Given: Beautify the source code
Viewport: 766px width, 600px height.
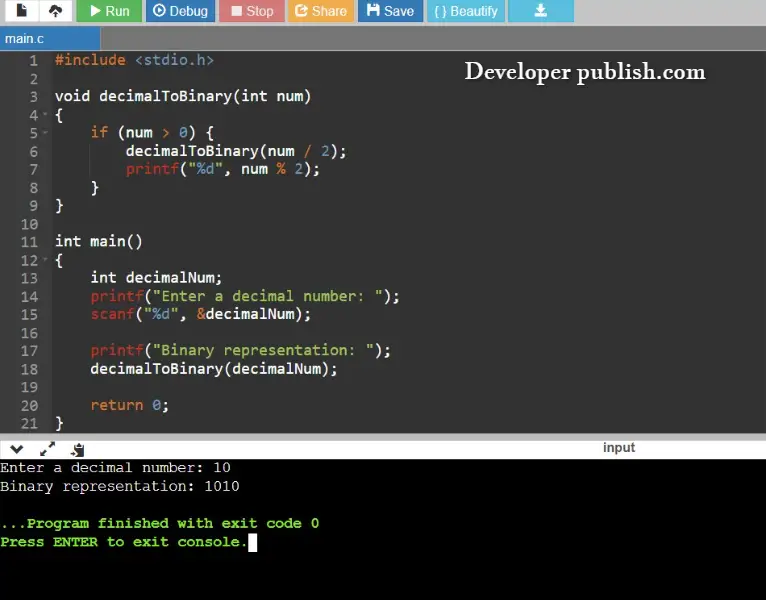Looking at the screenshot, I should 466,11.
